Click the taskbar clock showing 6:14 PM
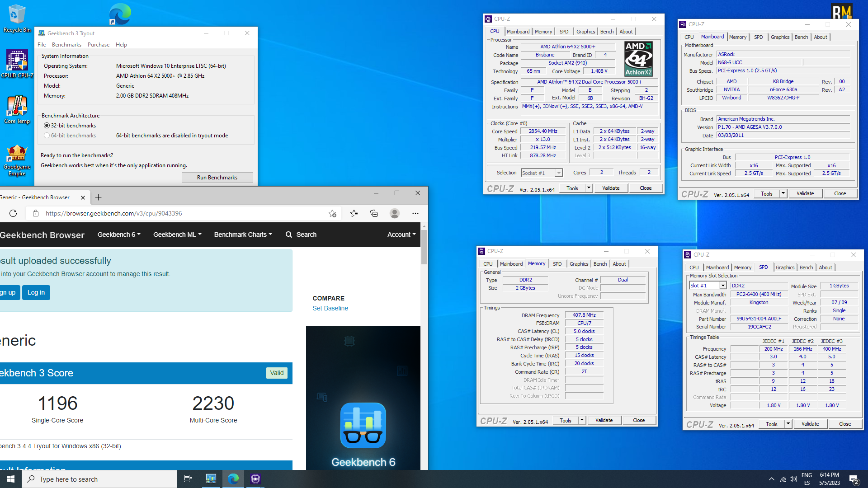This screenshot has height=488, width=868. (x=829, y=479)
